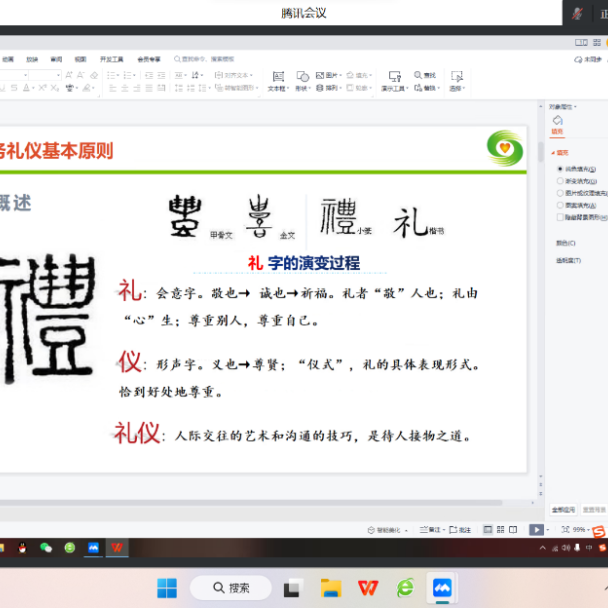Click the 文本框 text box icon
The image size is (608, 608).
pos(277,77)
